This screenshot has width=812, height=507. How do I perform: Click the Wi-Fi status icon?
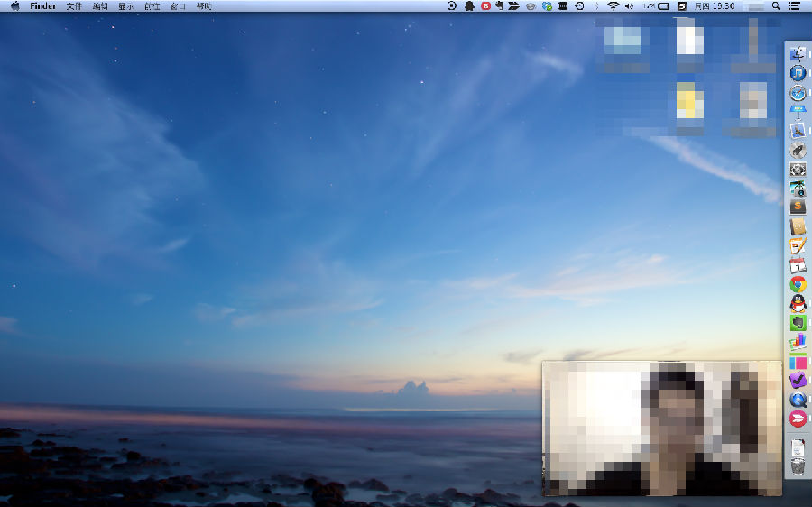[614, 6]
